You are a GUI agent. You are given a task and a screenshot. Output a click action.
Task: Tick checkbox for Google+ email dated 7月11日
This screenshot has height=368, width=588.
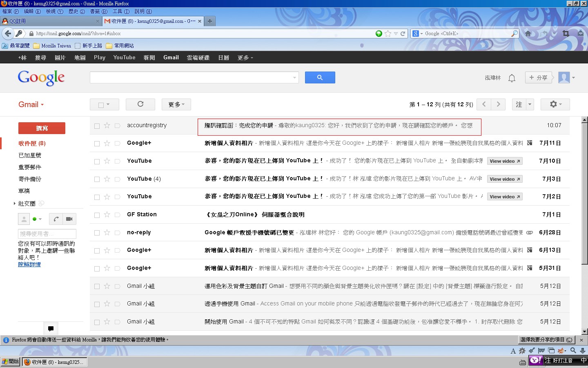pyautogui.click(x=97, y=144)
